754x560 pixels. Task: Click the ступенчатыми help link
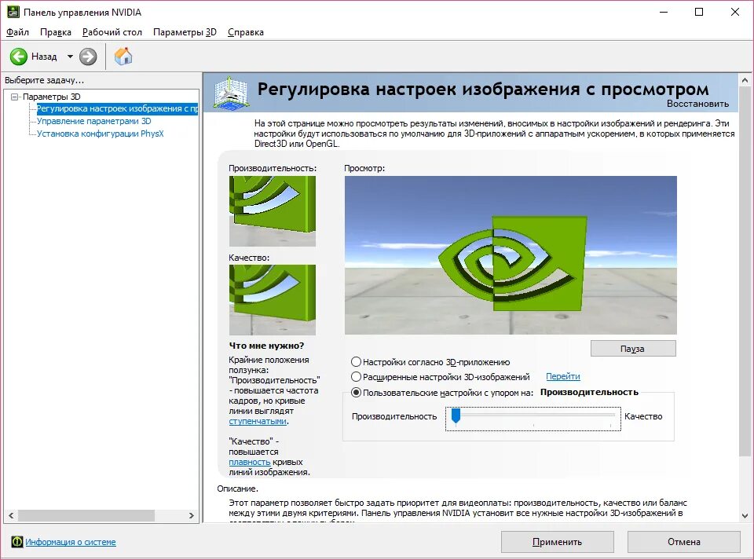[258, 421]
